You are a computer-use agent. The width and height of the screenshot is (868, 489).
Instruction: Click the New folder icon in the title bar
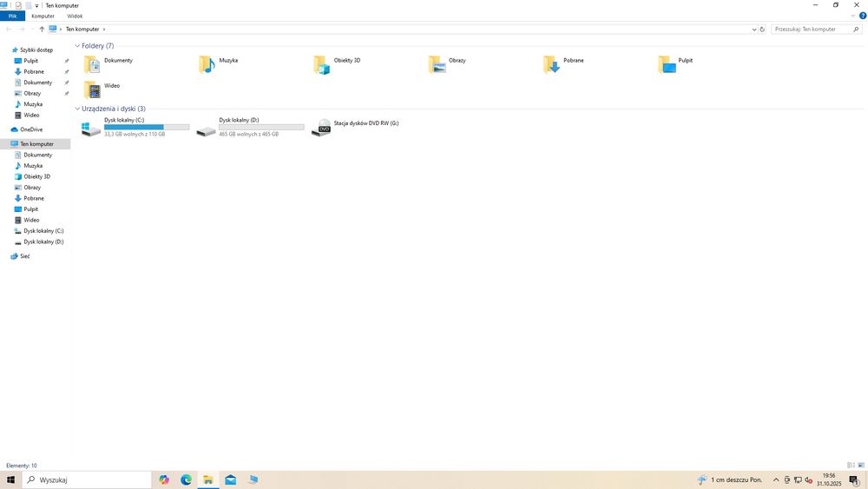(x=29, y=5)
